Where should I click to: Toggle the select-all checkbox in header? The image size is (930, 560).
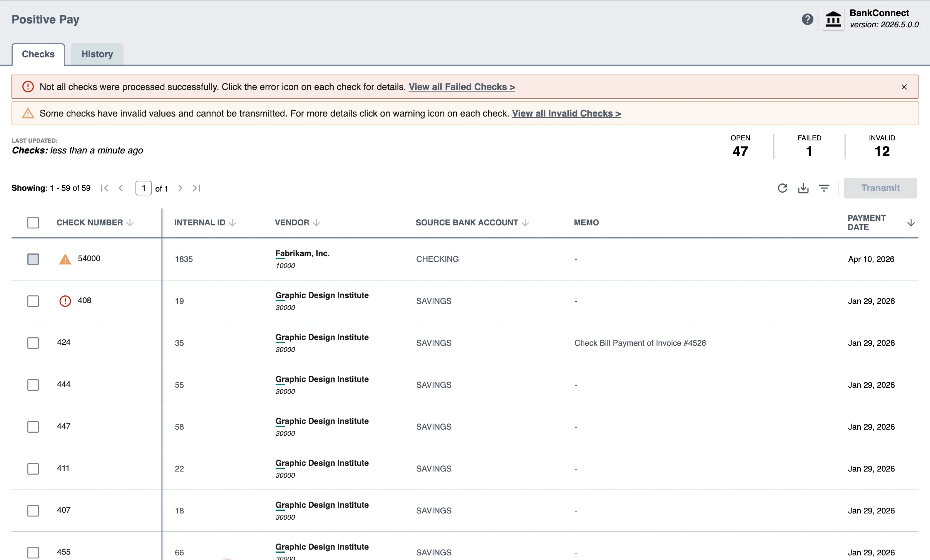(33, 223)
